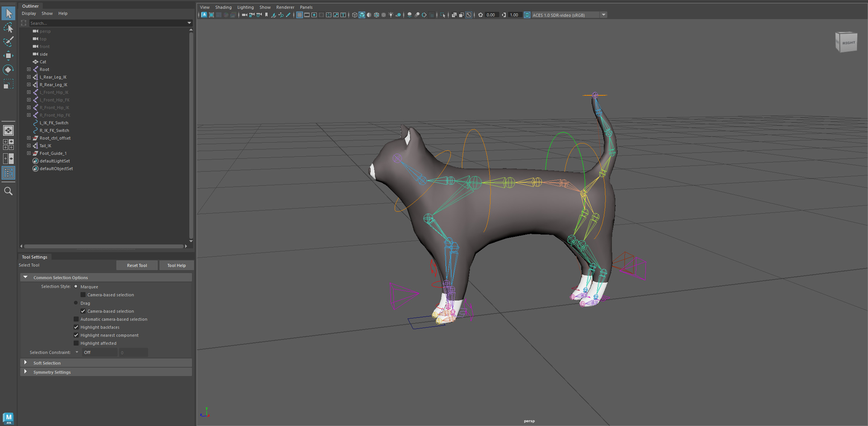Screen dimensions: 868x426
Task: Select the Drag selection style
Action: click(x=76, y=303)
